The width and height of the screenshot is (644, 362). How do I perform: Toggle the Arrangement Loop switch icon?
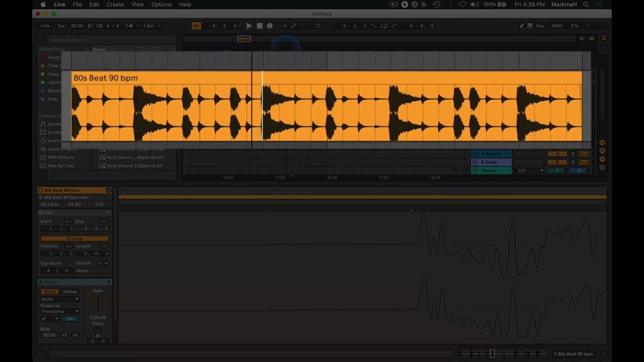pyautogui.click(x=384, y=26)
